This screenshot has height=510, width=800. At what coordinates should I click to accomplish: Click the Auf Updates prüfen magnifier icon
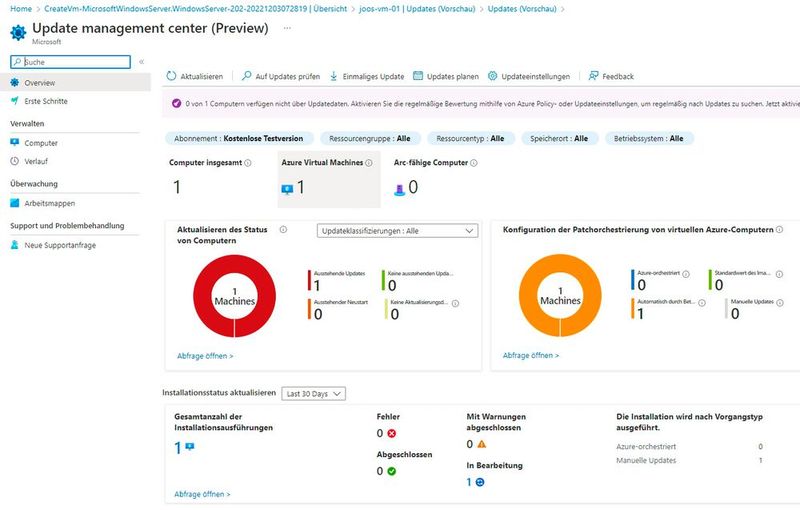coord(246,76)
